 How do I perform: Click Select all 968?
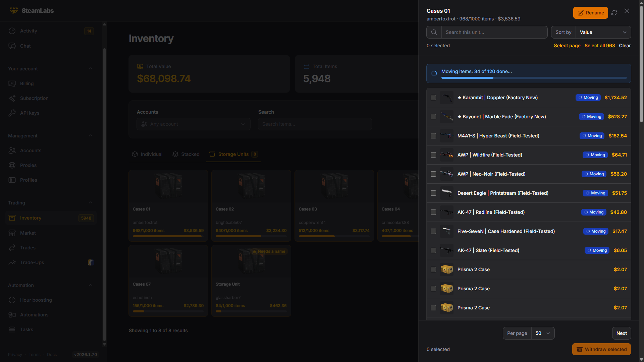(x=600, y=46)
